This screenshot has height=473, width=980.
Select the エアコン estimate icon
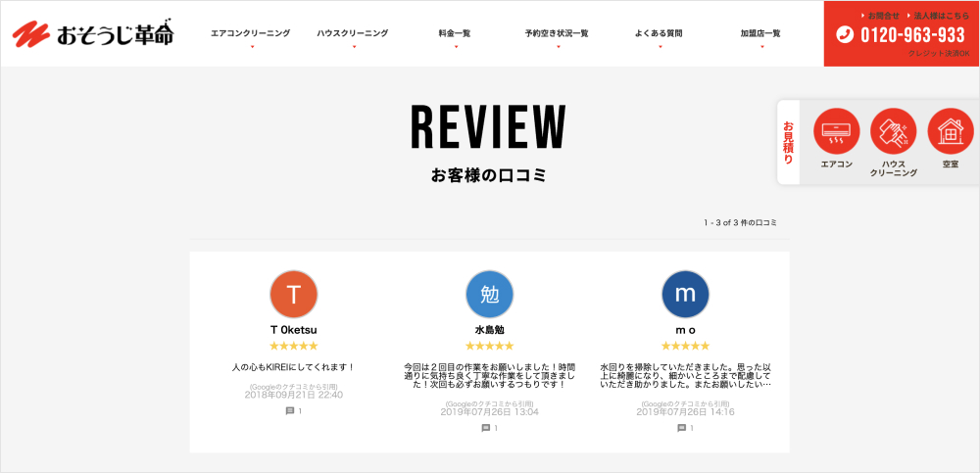point(836,131)
